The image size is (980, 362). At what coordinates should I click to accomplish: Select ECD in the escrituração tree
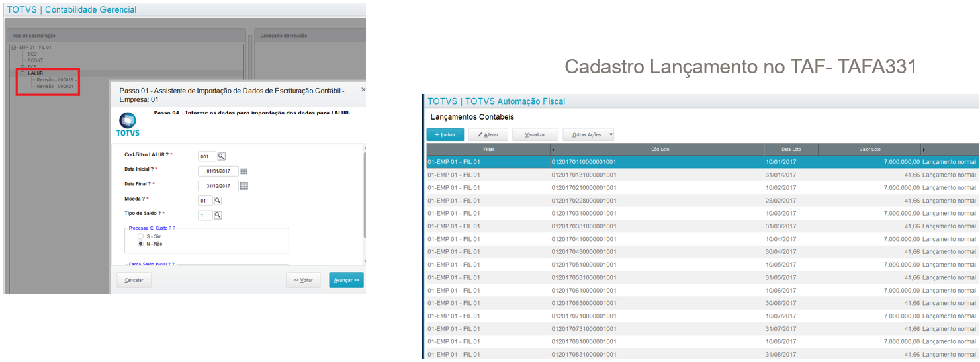(32, 54)
